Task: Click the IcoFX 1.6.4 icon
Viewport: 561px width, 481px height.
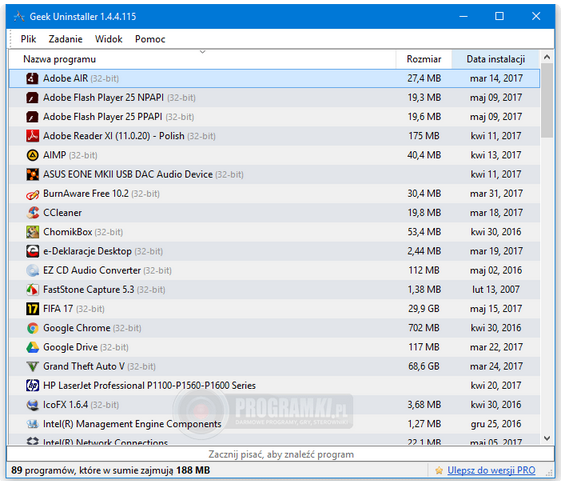Action: (x=32, y=405)
